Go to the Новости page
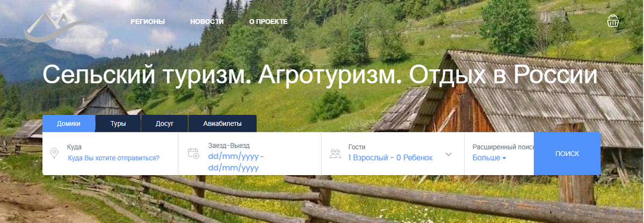This screenshot has height=223, width=644. point(207,21)
